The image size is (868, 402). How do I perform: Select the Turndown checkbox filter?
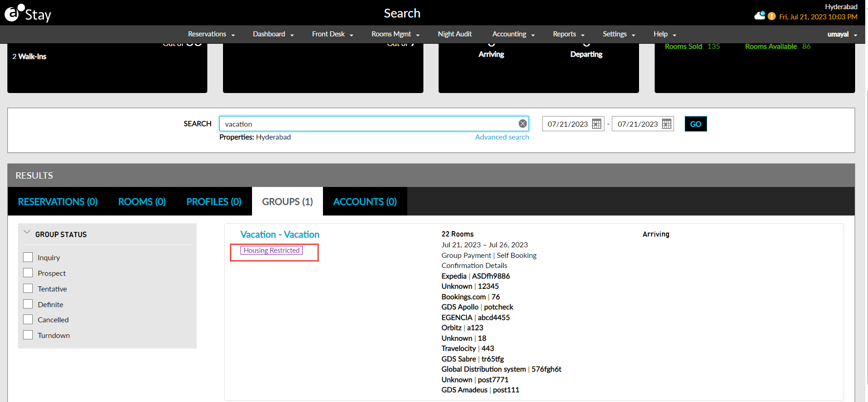pos(28,335)
